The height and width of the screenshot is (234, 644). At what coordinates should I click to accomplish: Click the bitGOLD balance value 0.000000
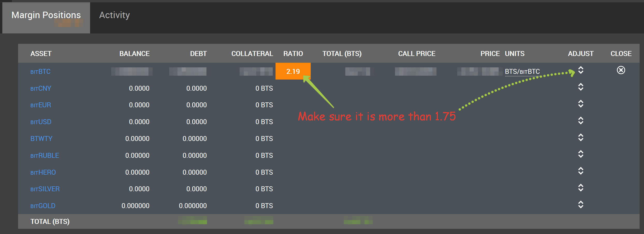pos(136,206)
